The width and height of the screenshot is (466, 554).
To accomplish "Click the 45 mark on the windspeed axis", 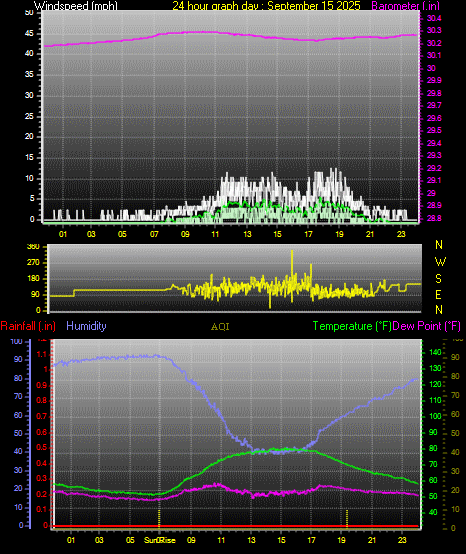I will tap(29, 34).
